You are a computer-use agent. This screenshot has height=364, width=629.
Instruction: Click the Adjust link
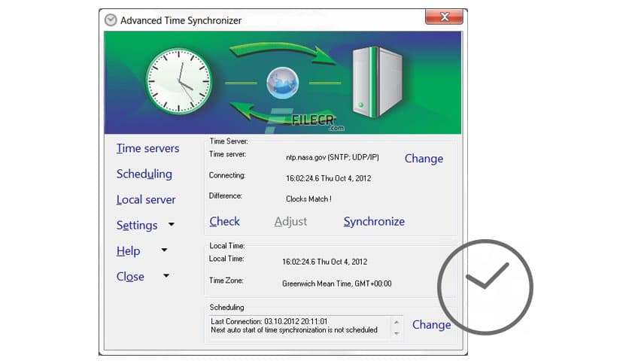pos(290,222)
